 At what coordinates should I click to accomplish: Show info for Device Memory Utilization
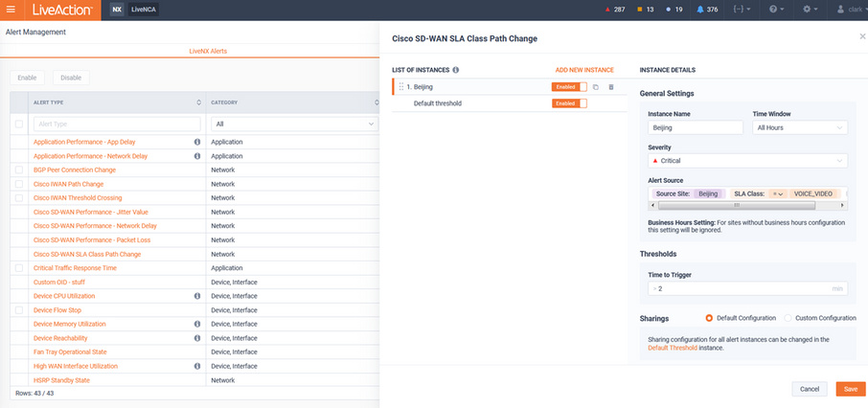point(197,324)
